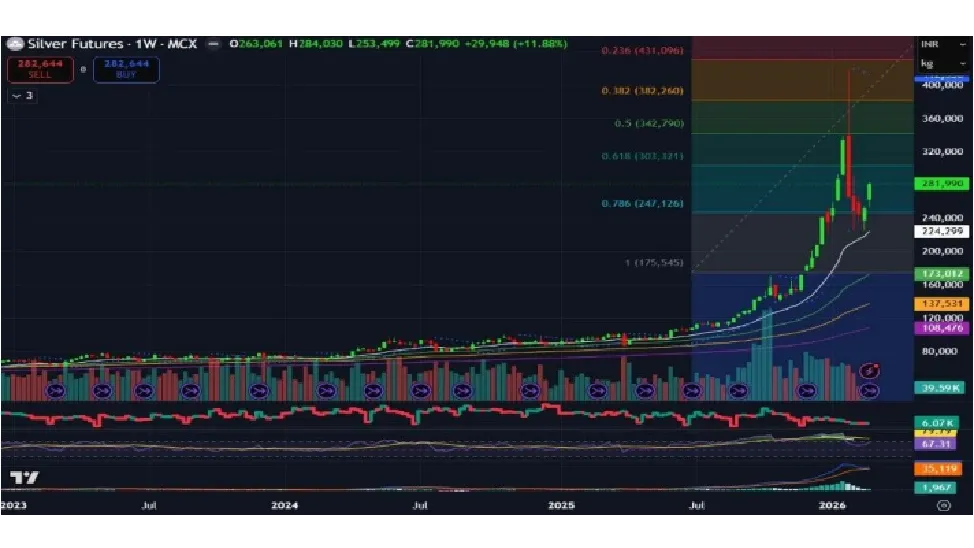
Task: Click the 320,000 price scale label
Action: (942, 152)
